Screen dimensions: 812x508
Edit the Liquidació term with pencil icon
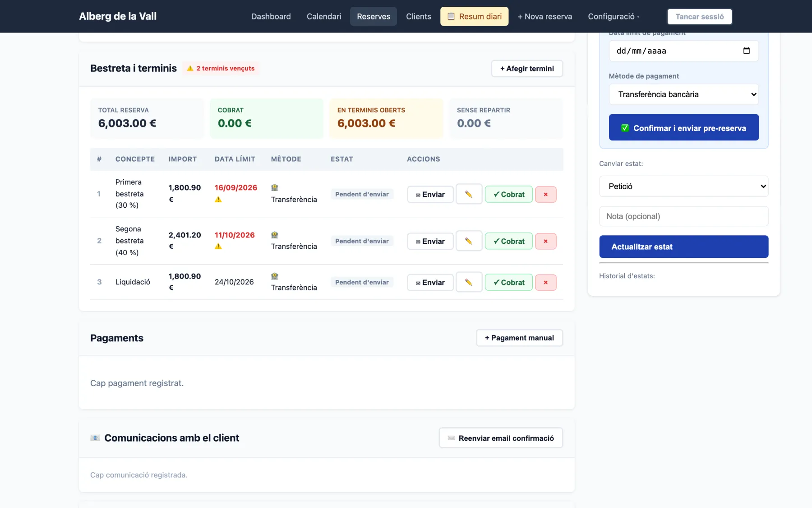[469, 282]
